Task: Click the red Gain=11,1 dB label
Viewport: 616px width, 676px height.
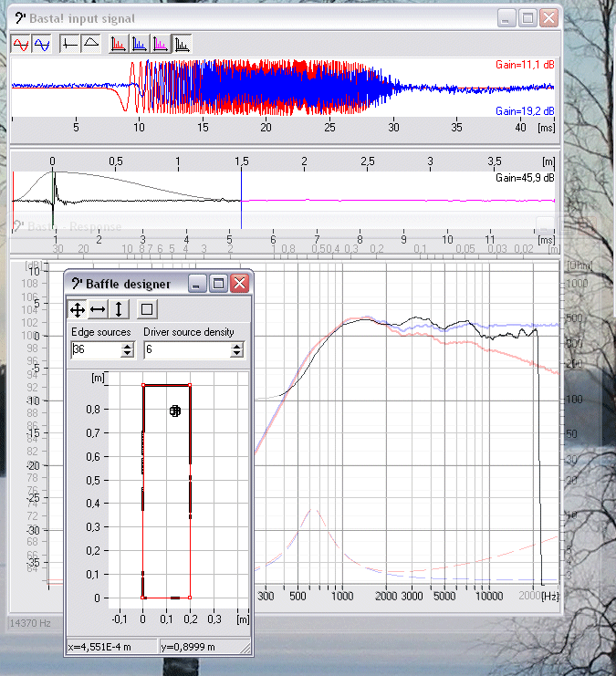Action: (525, 65)
